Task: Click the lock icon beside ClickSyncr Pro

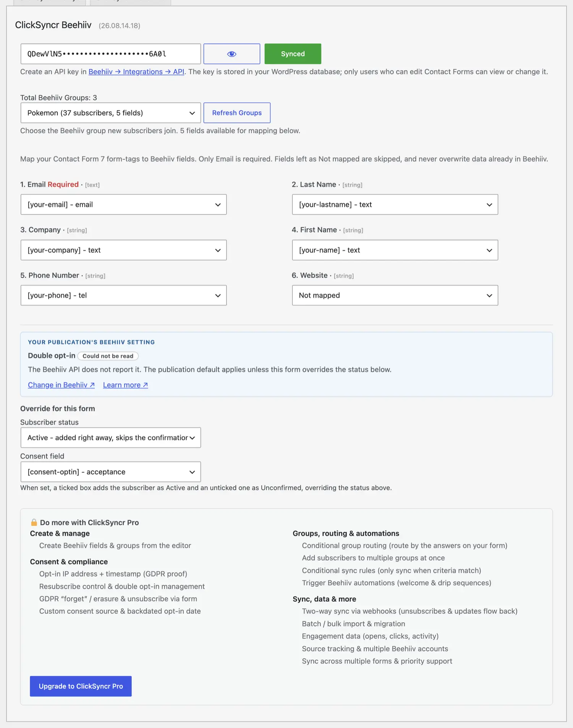Action: 34,522
